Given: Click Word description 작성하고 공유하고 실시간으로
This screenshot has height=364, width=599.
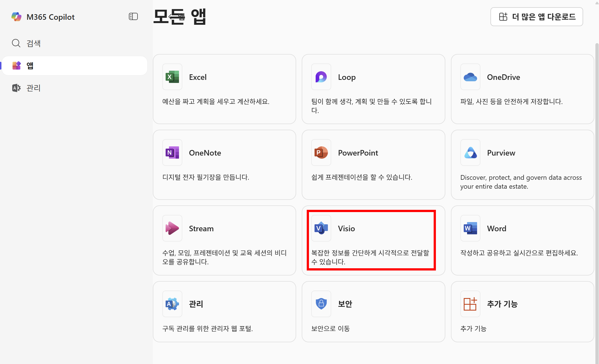Looking at the screenshot, I should (519, 253).
